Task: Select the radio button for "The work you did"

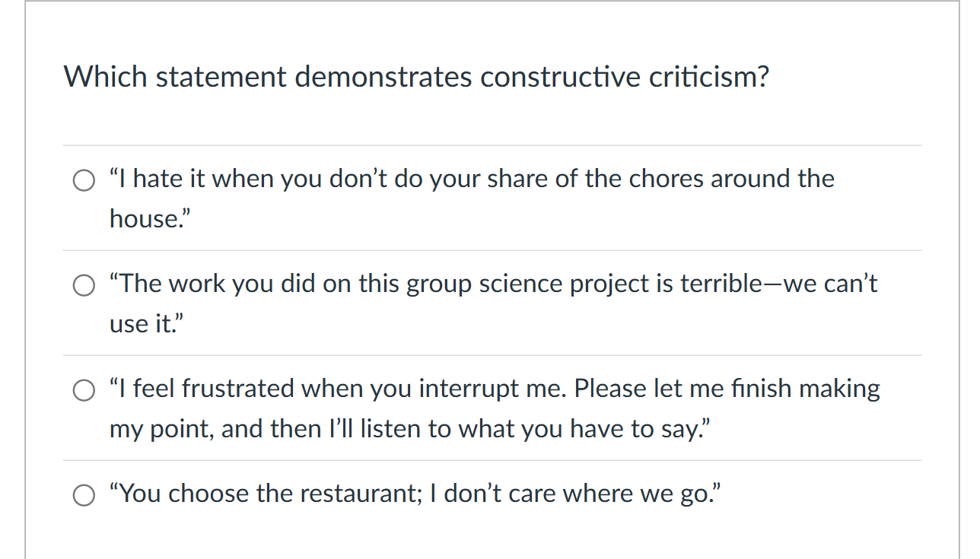Action: tap(83, 285)
